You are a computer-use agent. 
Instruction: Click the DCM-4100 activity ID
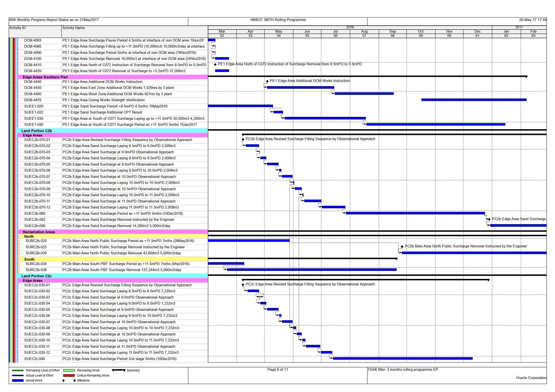click(x=33, y=59)
